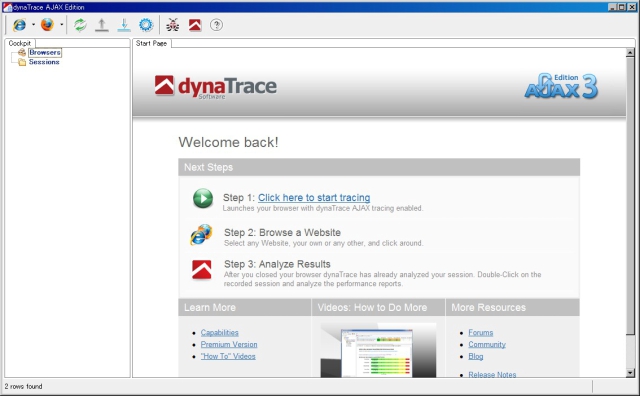This screenshot has width=640, height=396.
Task: Select Sessions node in Cockpit tree
Action: 44,62
